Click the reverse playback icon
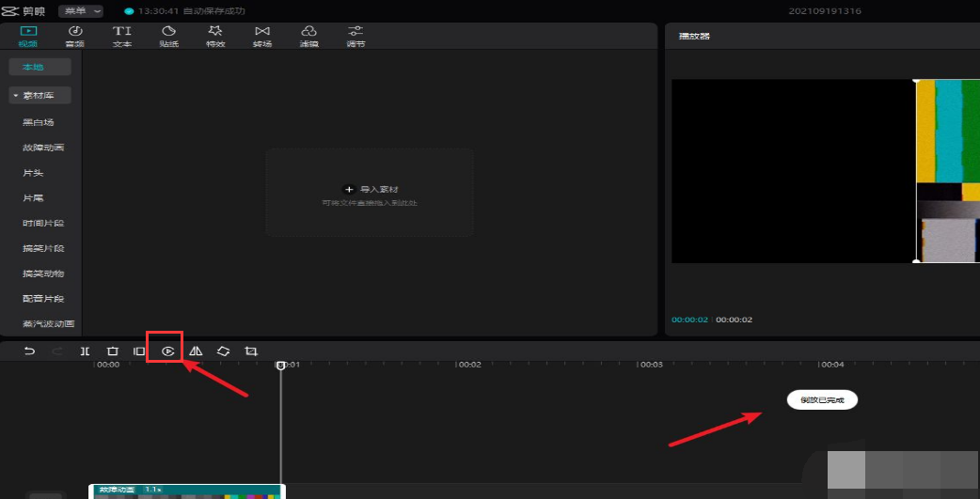The image size is (980, 499). 167,351
